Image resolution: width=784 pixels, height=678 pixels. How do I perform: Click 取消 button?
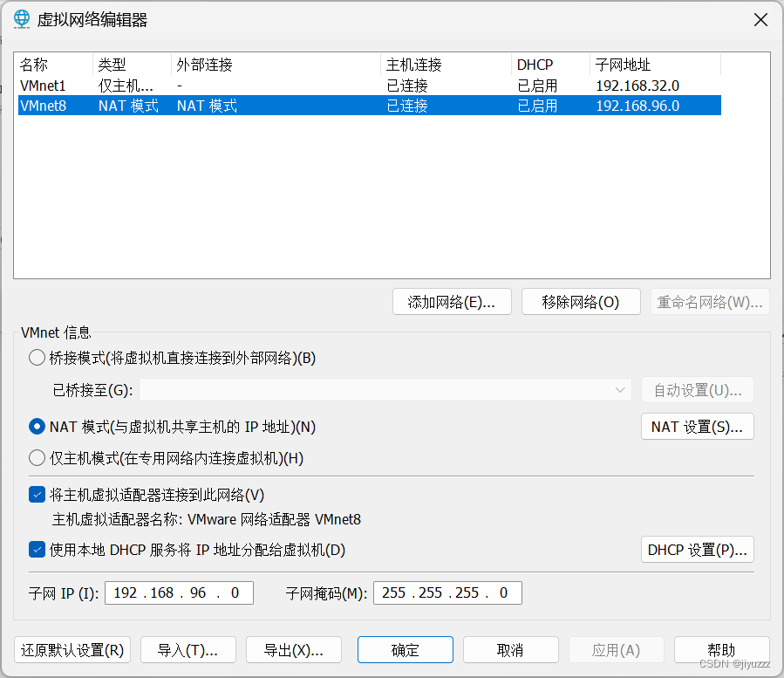point(510,650)
